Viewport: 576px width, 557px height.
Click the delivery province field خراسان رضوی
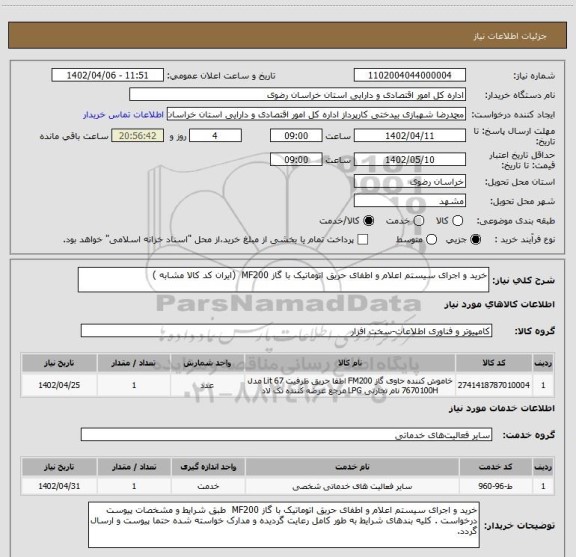(x=410, y=182)
